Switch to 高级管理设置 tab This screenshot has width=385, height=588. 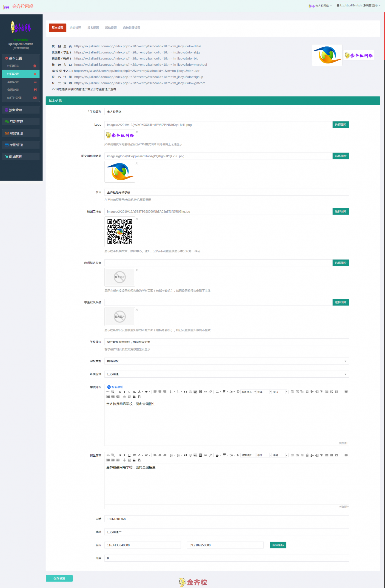tap(131, 28)
